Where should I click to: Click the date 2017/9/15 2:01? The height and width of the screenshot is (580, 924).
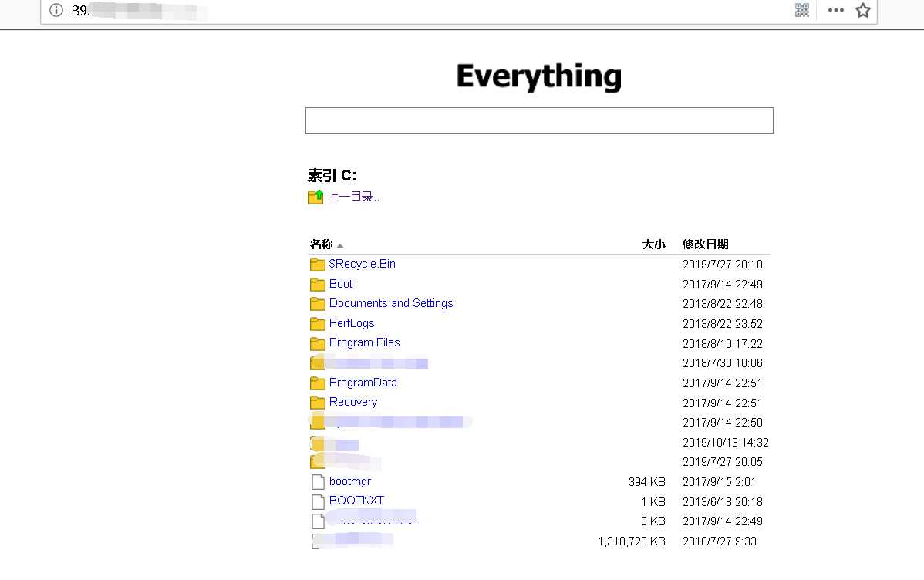(719, 482)
